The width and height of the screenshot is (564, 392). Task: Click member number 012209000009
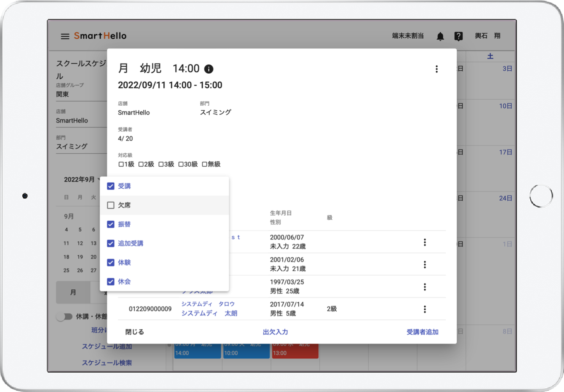coord(150,309)
